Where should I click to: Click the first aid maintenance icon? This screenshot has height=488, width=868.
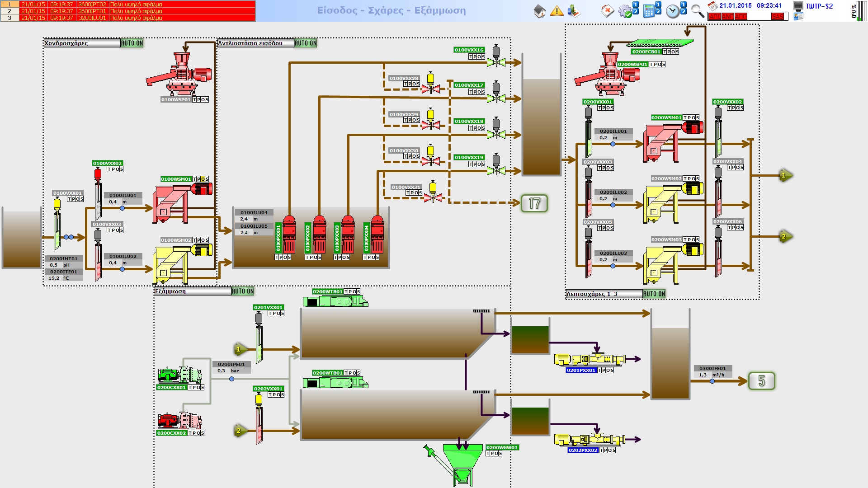607,11
